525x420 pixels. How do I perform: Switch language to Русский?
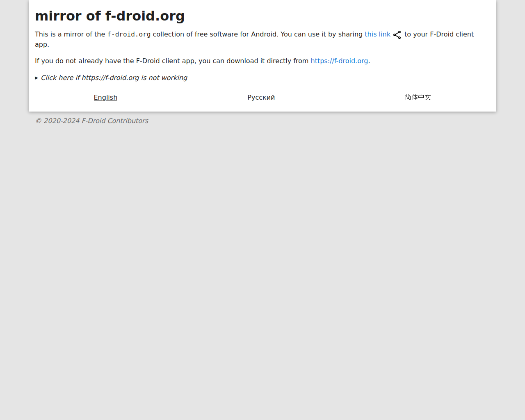click(x=261, y=98)
